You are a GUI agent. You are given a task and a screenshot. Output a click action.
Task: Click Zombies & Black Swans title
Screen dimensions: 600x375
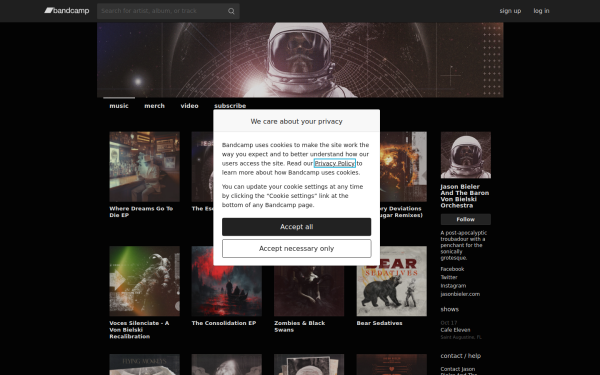coord(300,326)
